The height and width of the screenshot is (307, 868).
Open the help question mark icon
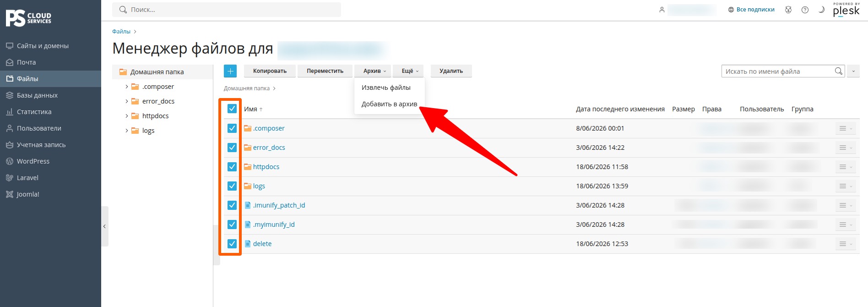coord(805,10)
